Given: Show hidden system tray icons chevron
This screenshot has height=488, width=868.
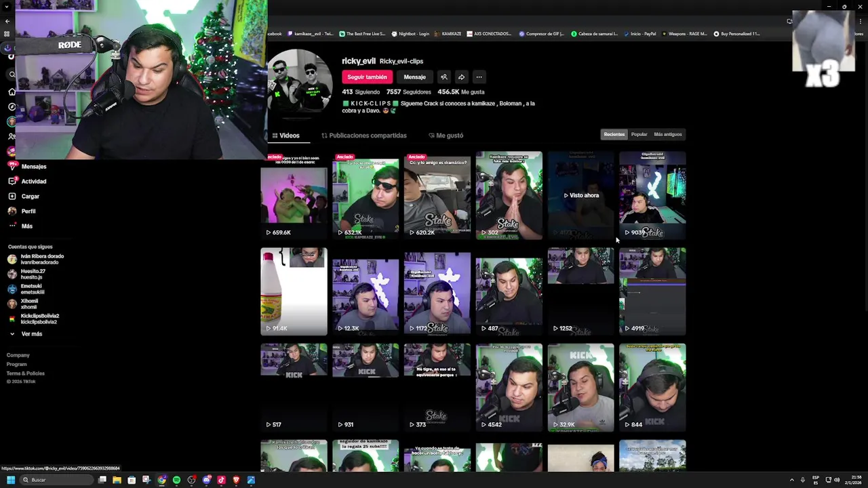Looking at the screenshot, I should [792, 480].
